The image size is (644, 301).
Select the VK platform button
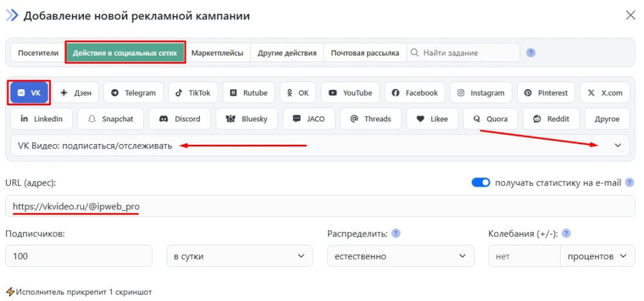click(x=30, y=93)
